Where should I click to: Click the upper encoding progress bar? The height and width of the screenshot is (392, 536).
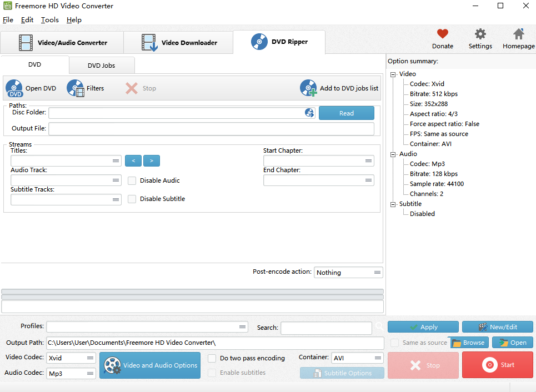tap(192, 292)
